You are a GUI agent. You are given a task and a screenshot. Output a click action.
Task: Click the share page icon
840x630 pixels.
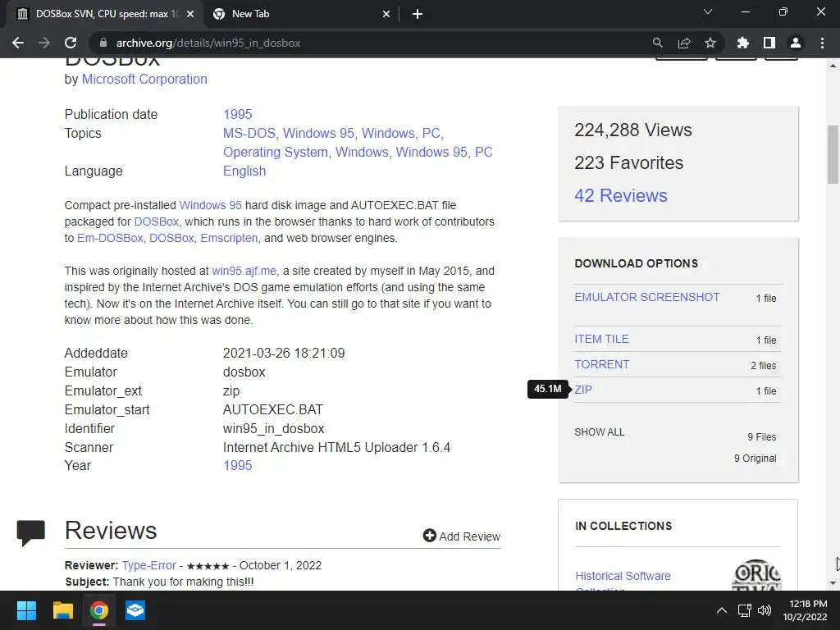click(684, 43)
